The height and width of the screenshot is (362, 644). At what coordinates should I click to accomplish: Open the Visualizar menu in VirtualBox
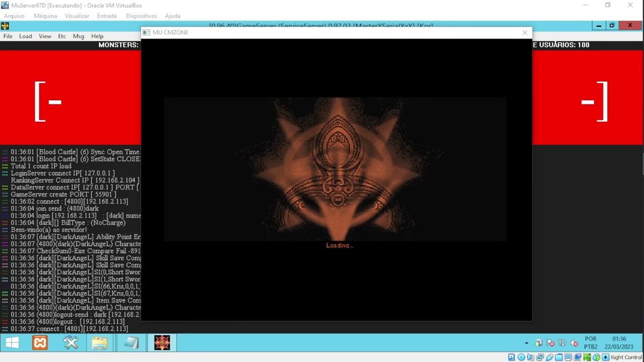77,16
